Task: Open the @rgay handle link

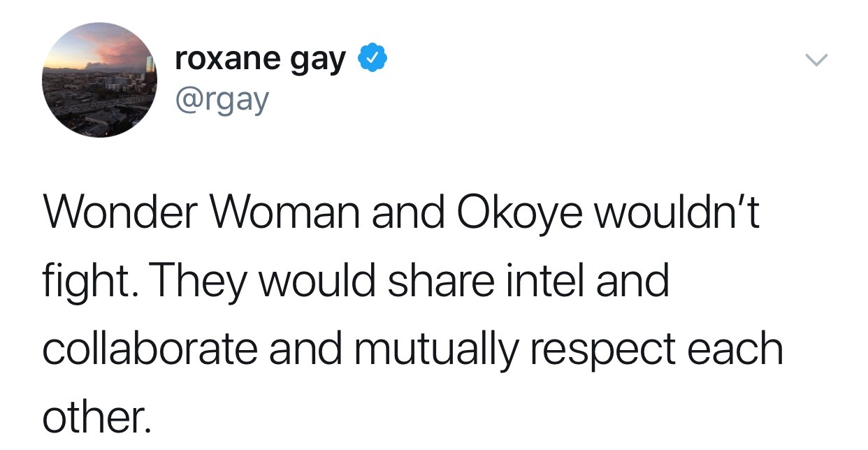Action: point(222,101)
